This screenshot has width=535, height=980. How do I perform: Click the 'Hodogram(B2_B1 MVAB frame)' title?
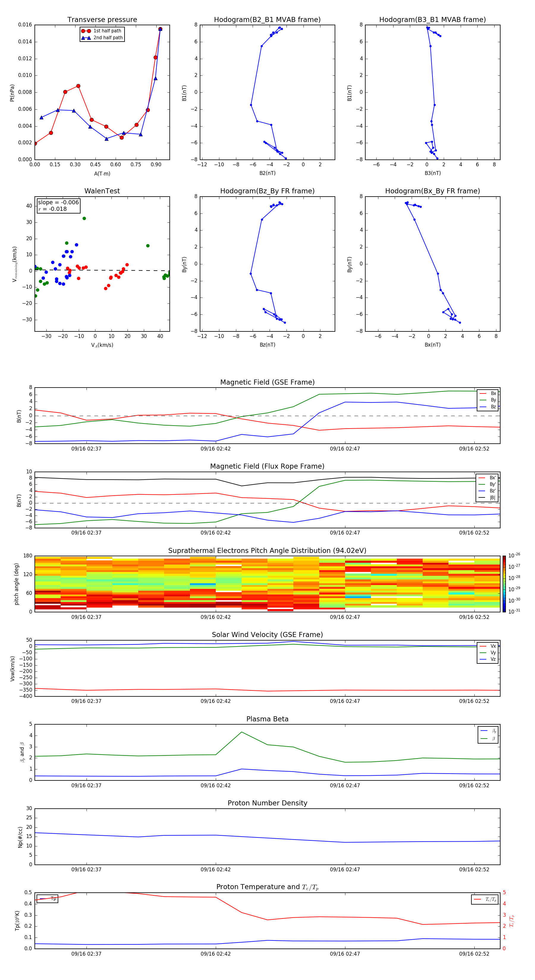267,20
